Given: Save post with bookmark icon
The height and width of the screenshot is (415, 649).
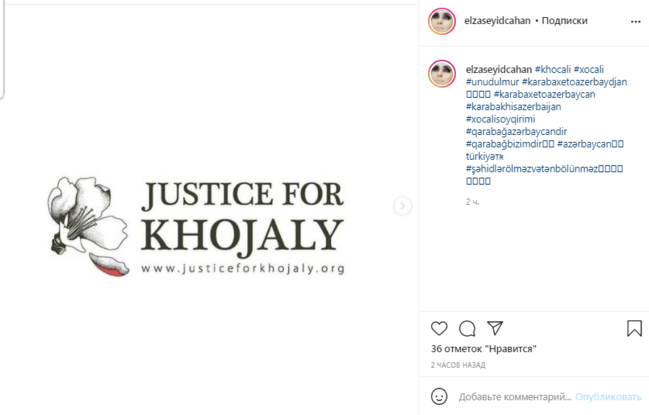Looking at the screenshot, I should click(634, 328).
